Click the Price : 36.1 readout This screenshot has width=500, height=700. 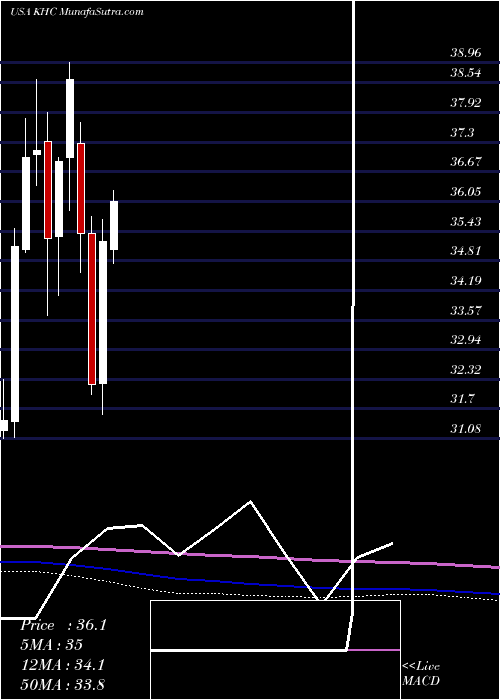63,625
